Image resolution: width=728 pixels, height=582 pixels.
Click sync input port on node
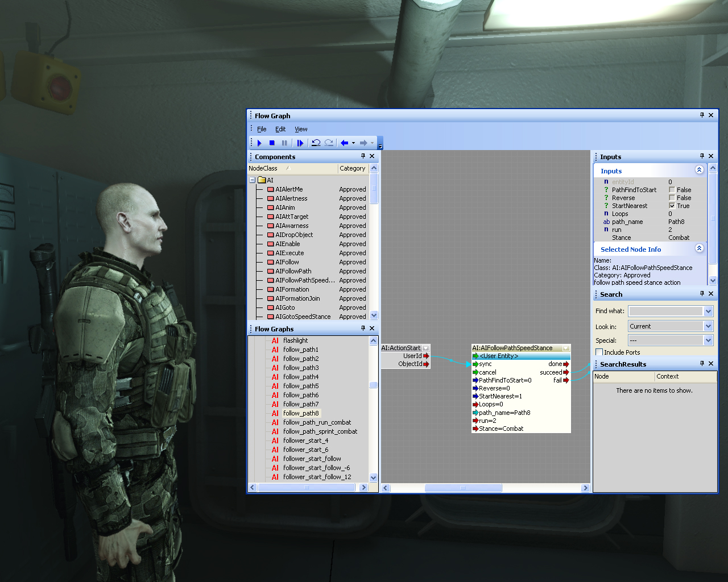(x=475, y=364)
